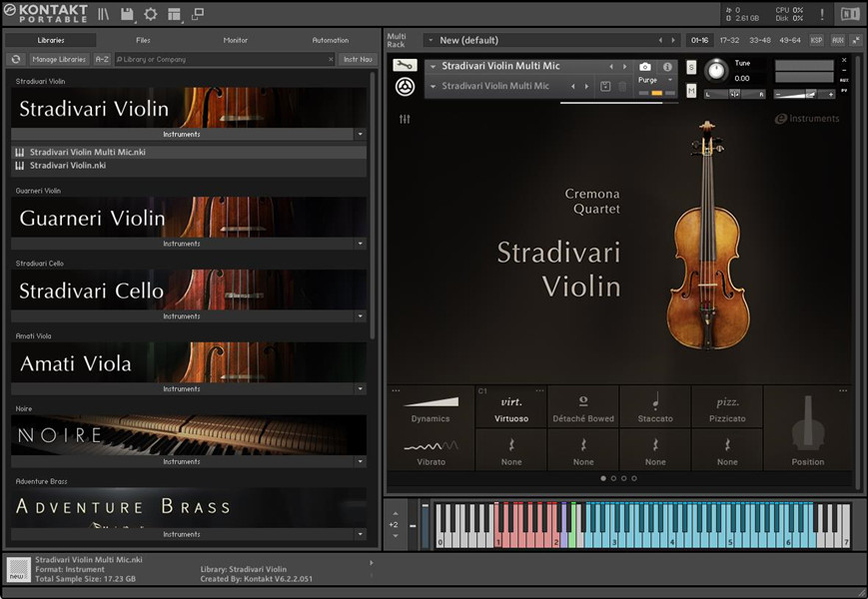Switch to the Files tab
Viewport: 868px width, 599px height.
143,40
